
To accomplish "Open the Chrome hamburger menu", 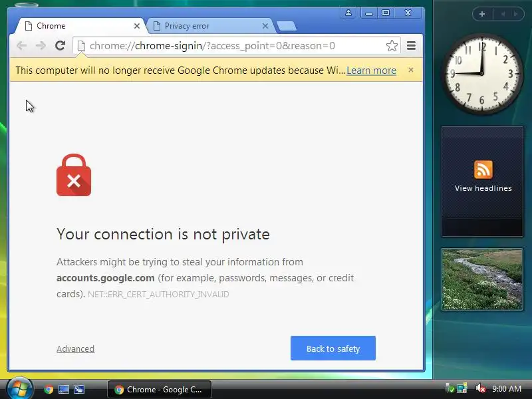I will click(411, 45).
